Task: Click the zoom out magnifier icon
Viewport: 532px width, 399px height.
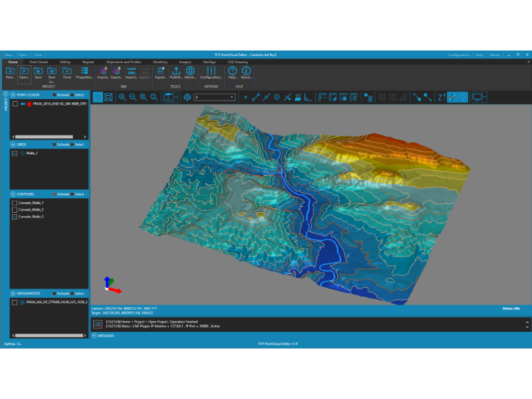Action: click(x=133, y=97)
